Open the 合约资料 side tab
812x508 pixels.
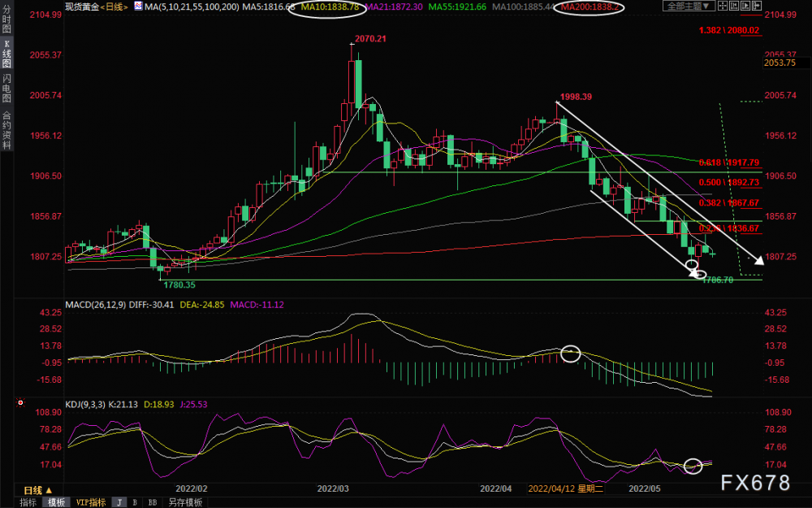[x=6, y=129]
